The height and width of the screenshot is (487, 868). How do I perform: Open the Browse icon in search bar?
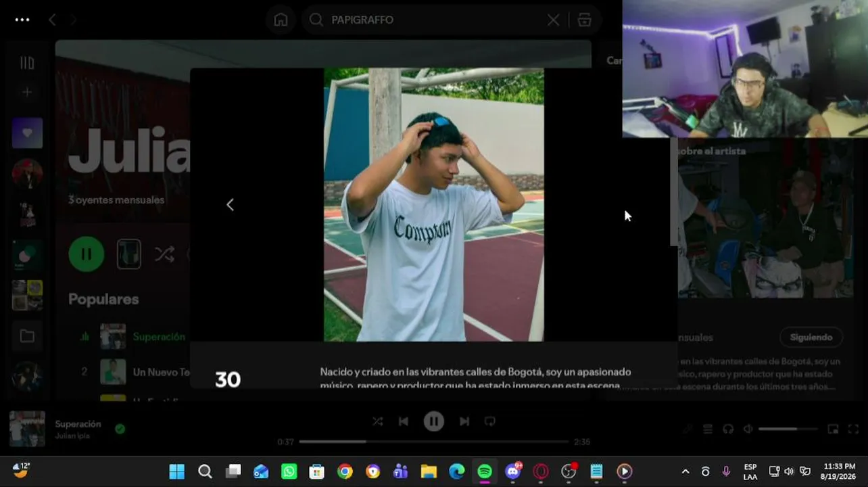pos(585,20)
